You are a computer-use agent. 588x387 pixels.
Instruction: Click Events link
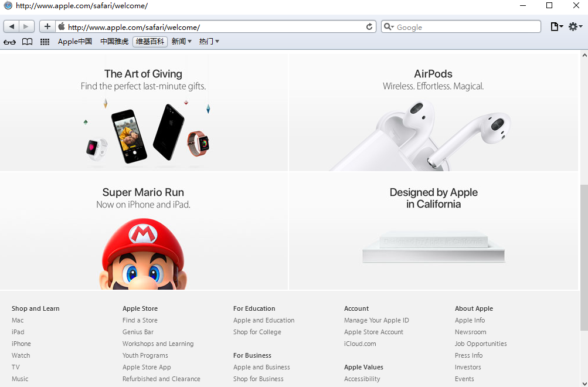point(465,379)
